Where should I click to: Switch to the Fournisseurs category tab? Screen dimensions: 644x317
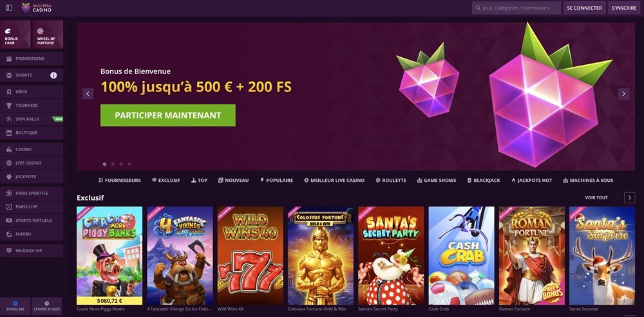coord(120,181)
